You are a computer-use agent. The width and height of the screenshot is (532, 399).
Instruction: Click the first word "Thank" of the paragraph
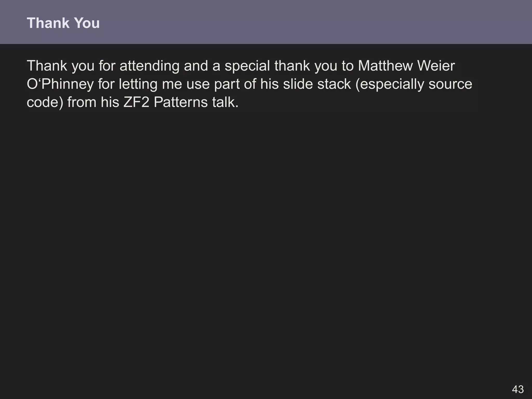pos(47,66)
